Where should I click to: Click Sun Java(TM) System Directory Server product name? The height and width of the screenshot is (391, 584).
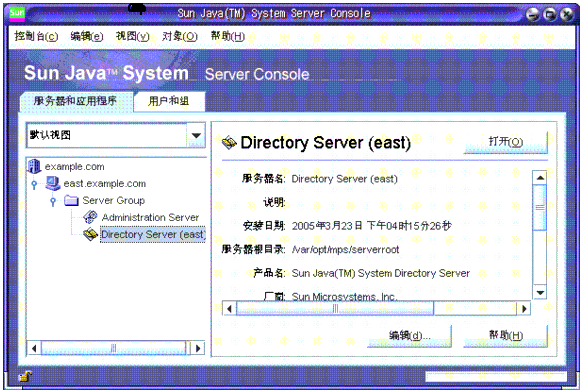coord(381,273)
